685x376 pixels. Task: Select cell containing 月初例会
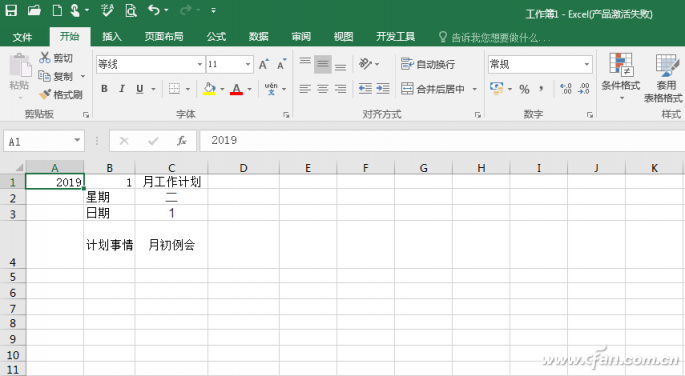[171, 245]
